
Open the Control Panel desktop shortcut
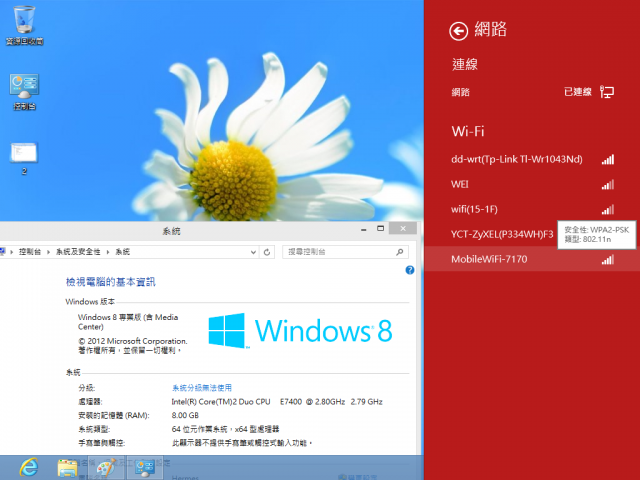[x=24, y=92]
